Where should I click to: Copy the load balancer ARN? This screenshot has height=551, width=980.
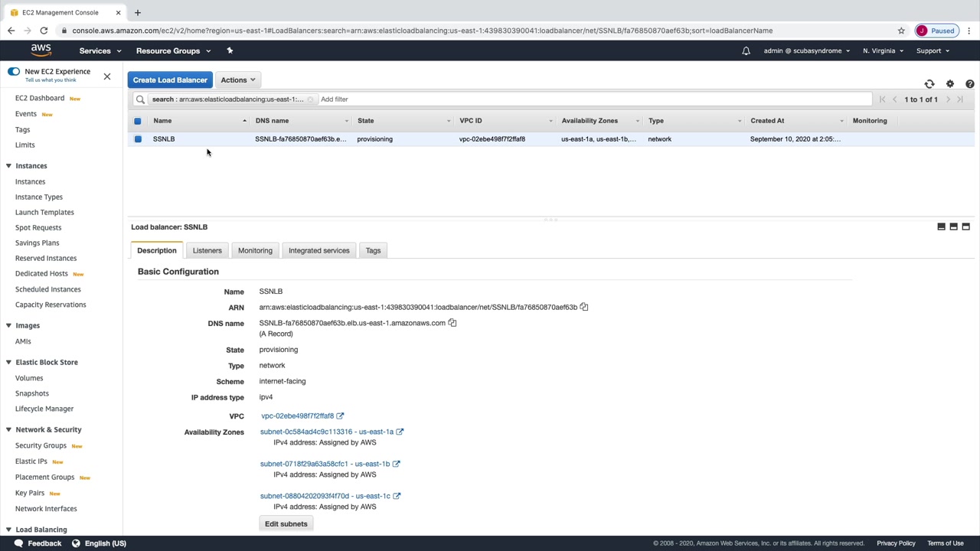[x=584, y=307]
